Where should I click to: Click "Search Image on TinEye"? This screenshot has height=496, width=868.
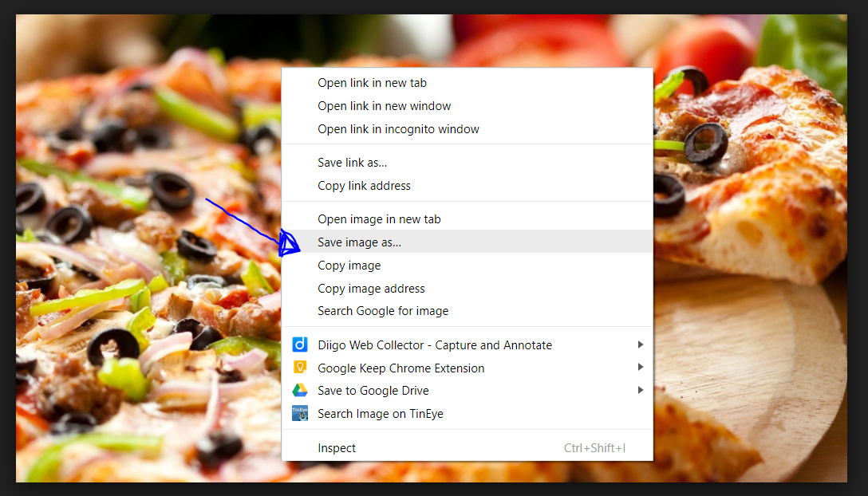point(468,414)
